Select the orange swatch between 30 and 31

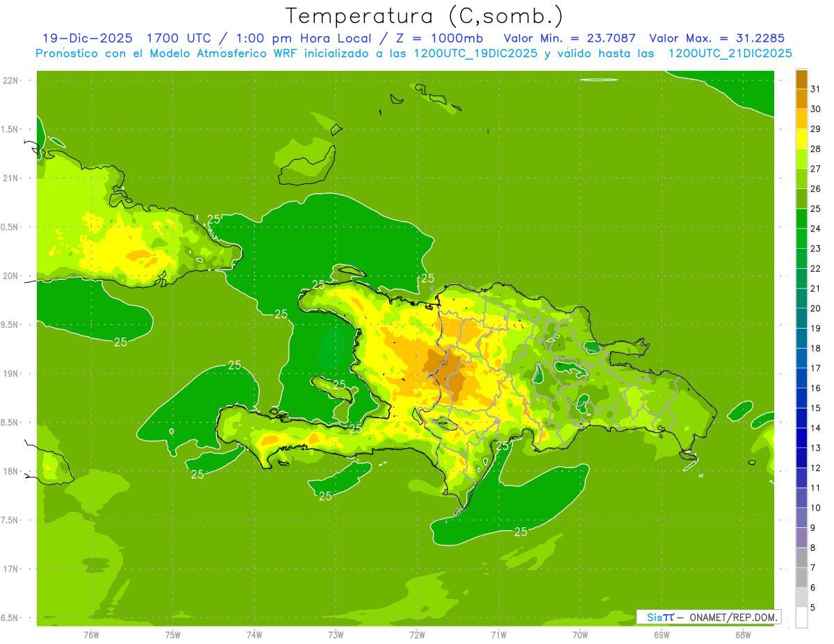pos(801,99)
